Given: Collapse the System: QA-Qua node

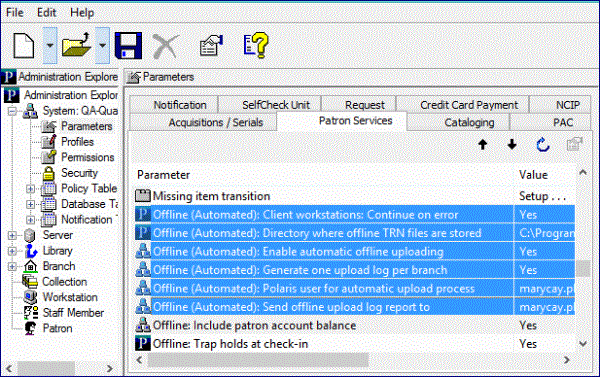Looking at the screenshot, I should [12, 111].
